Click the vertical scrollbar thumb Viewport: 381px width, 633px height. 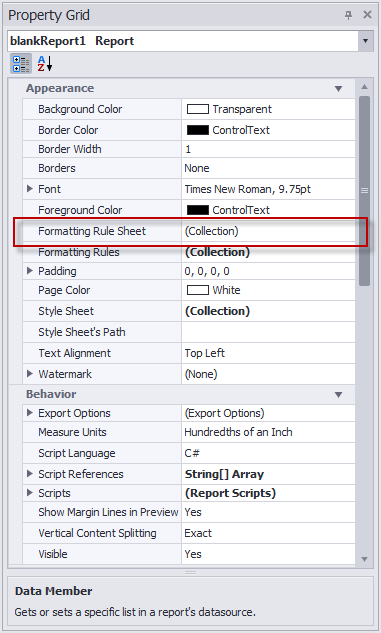tap(364, 191)
